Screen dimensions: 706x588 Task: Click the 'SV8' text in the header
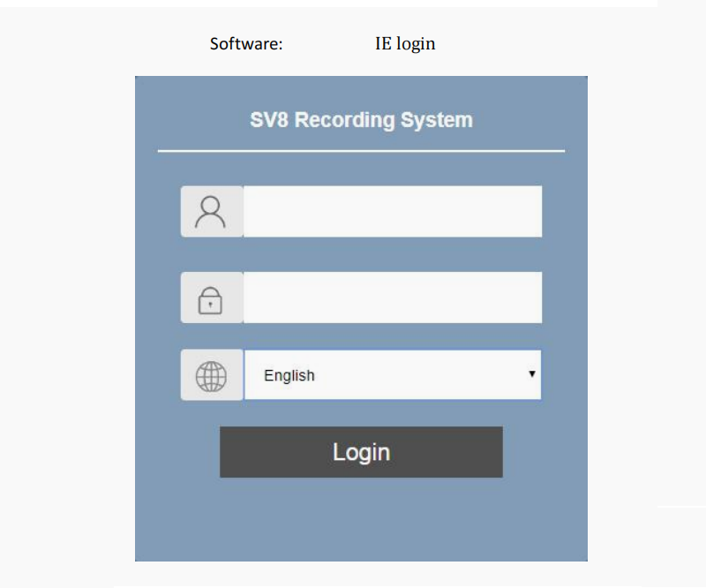click(x=268, y=120)
